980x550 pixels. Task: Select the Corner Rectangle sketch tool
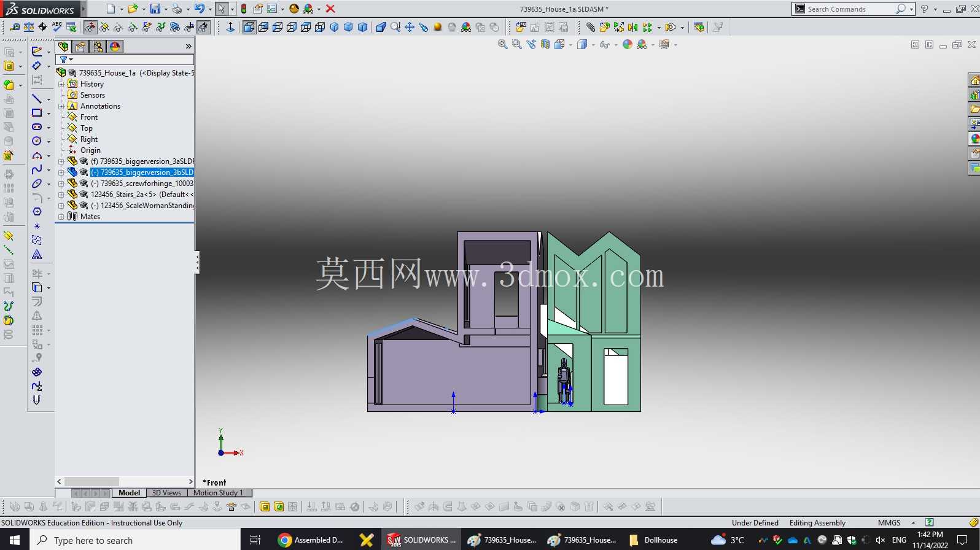point(37,113)
